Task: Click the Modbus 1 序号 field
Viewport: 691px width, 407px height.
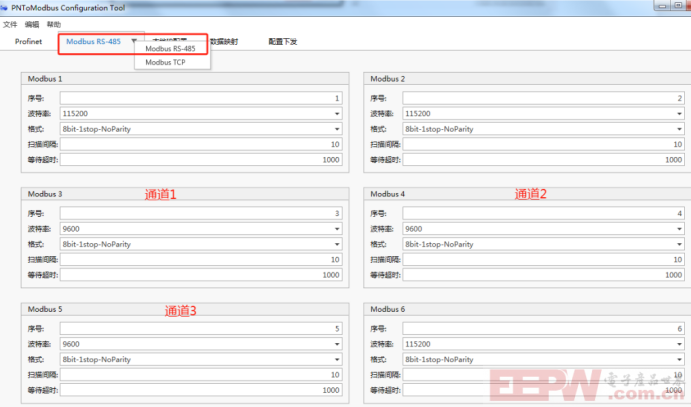Action: 201,98
